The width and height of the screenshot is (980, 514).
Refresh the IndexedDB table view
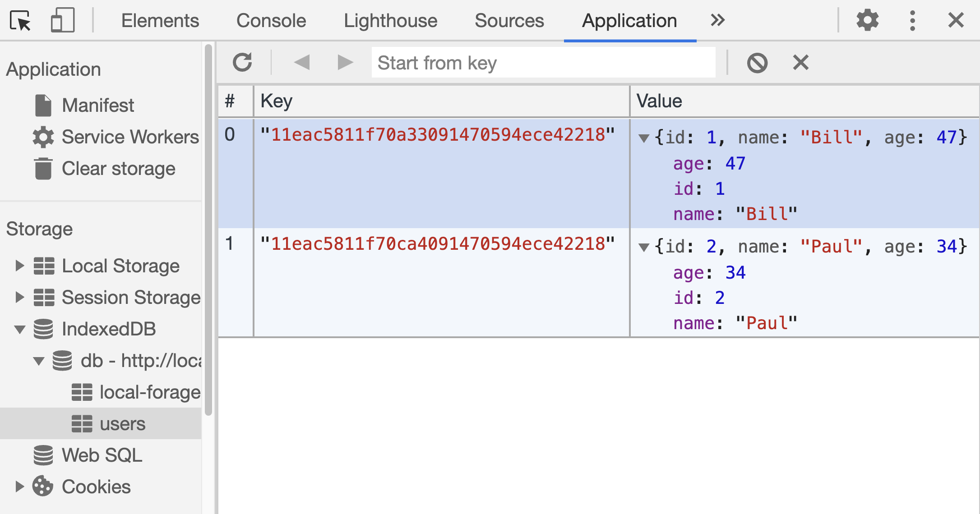(242, 63)
